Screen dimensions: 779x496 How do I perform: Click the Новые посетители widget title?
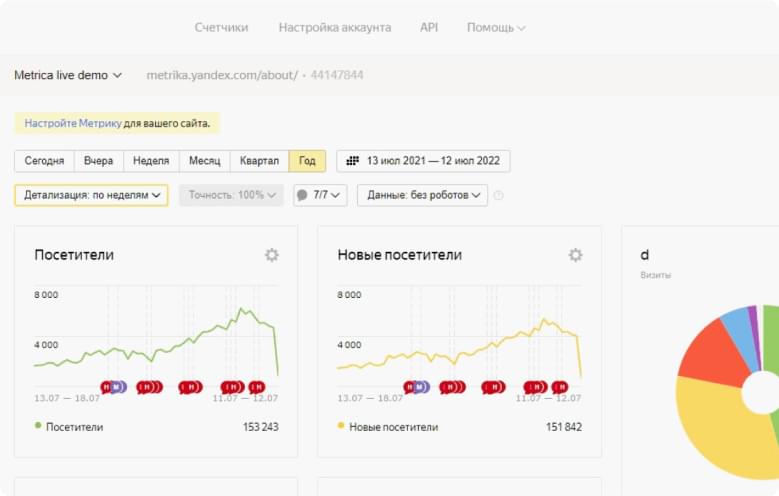coord(399,255)
